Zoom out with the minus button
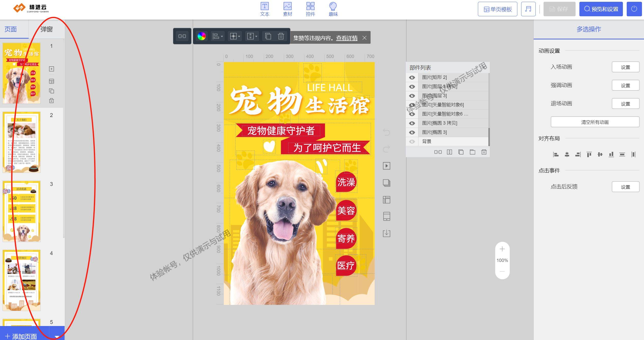 click(x=502, y=271)
